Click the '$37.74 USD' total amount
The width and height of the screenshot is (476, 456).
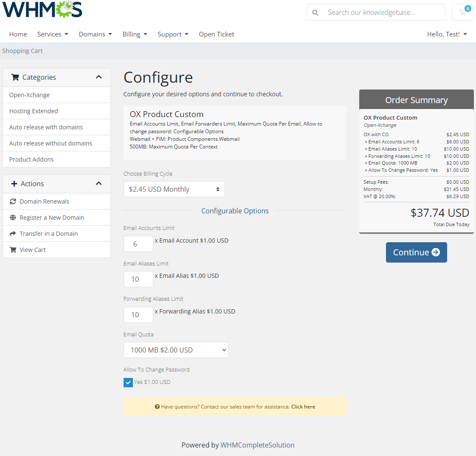coord(440,213)
